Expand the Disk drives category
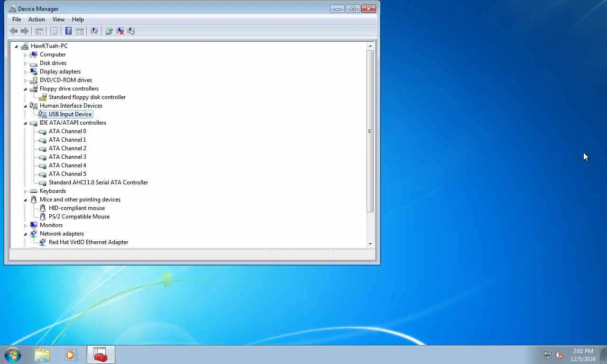This screenshot has width=607, height=364. (x=26, y=64)
